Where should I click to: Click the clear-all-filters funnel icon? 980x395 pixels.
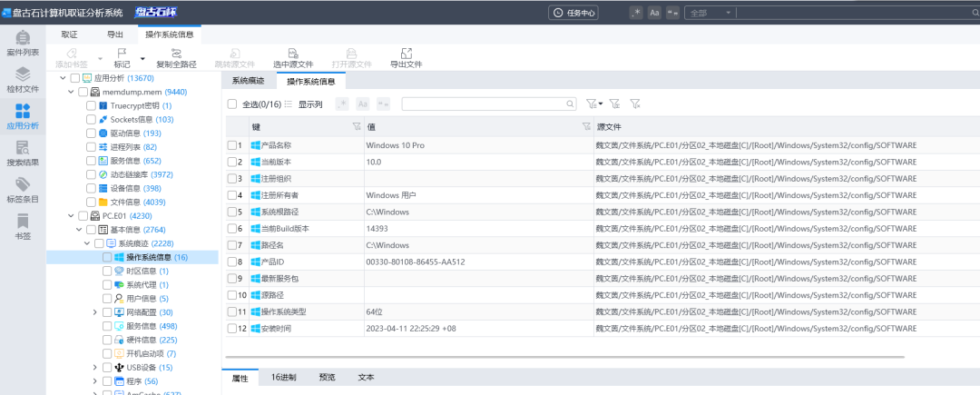click(x=635, y=104)
